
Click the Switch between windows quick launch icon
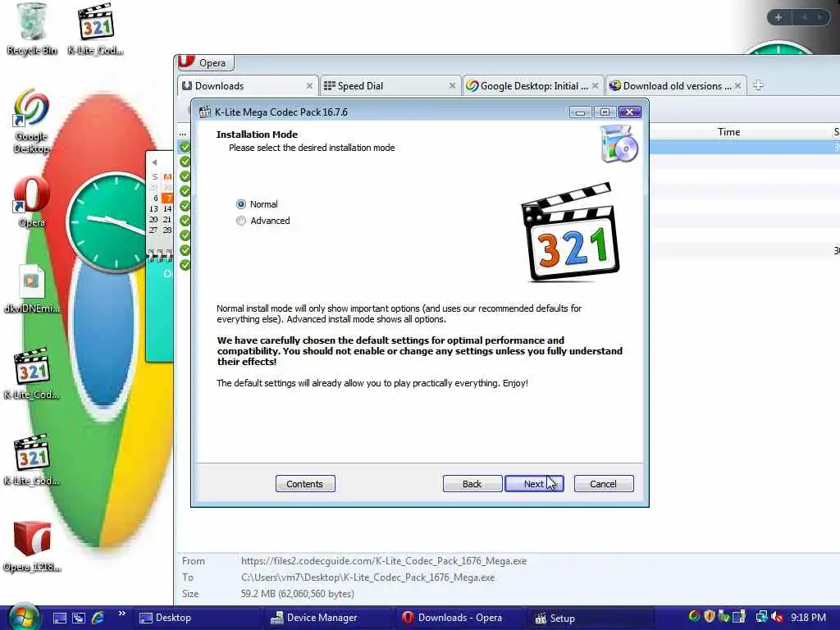click(79, 618)
